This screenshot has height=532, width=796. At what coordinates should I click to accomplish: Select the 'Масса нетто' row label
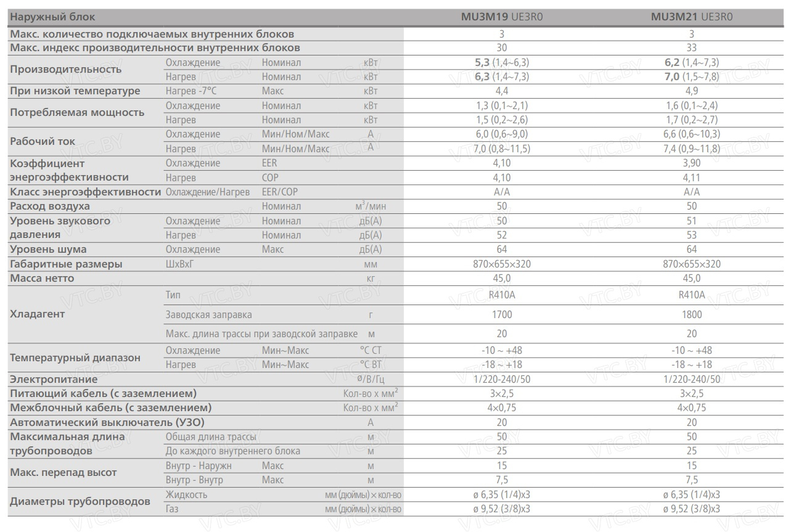[x=42, y=278]
